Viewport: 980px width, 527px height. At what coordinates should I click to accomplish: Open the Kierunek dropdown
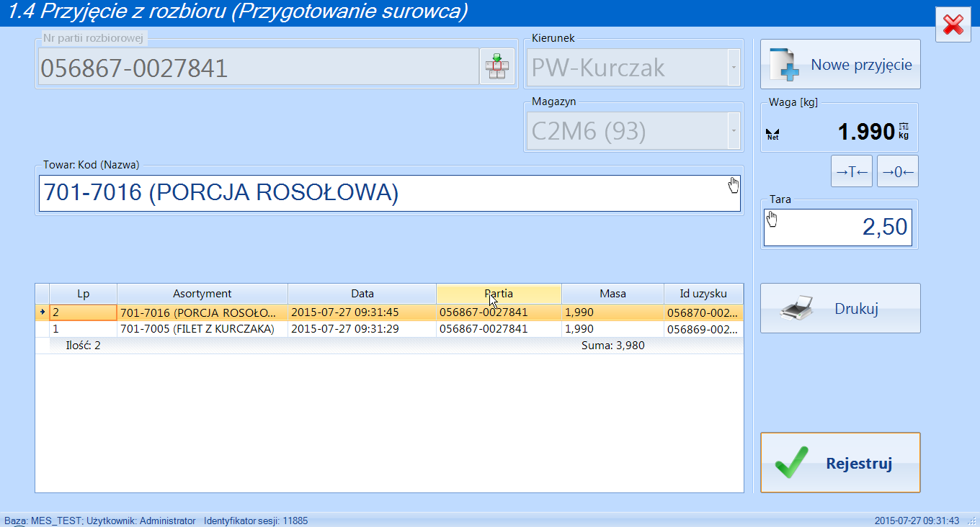(x=734, y=68)
